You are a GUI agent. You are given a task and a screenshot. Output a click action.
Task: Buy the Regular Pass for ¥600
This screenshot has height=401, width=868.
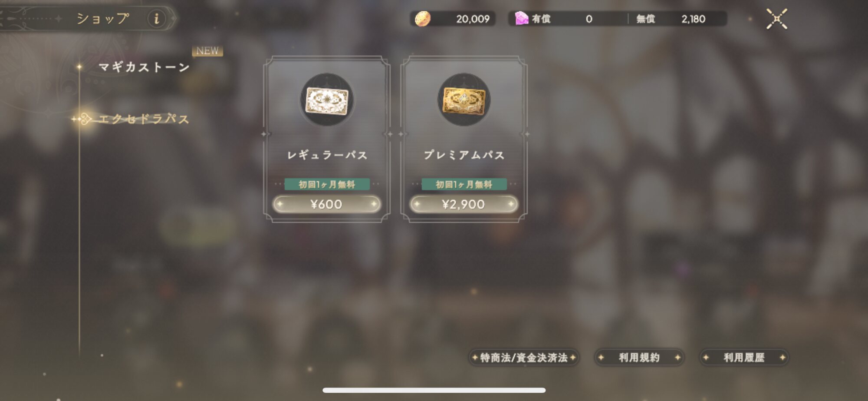(x=327, y=204)
